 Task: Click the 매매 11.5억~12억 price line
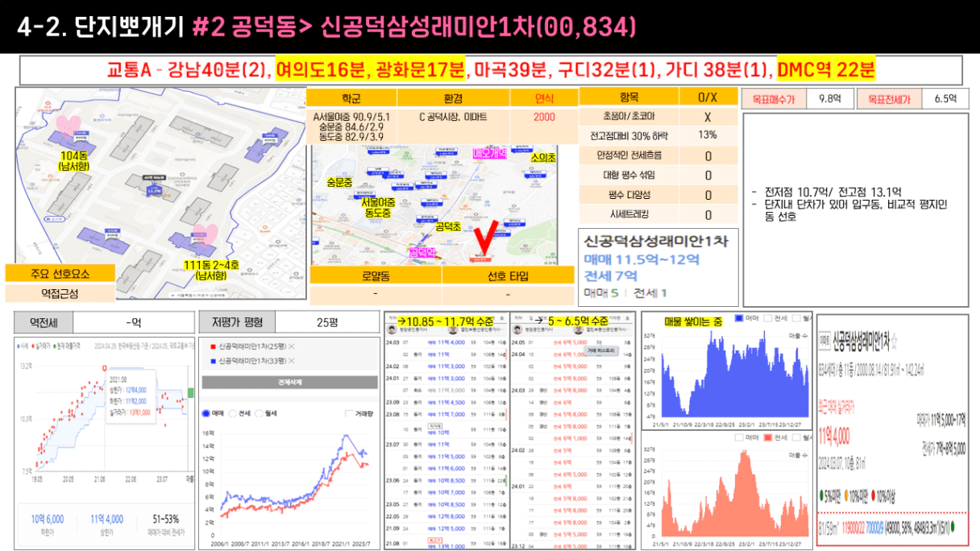pos(642,259)
